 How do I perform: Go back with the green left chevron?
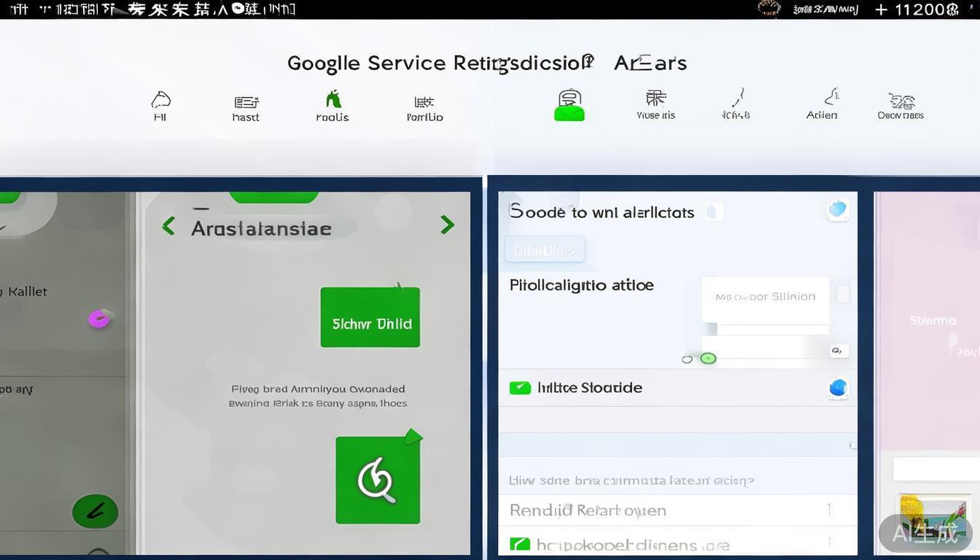pyautogui.click(x=168, y=226)
